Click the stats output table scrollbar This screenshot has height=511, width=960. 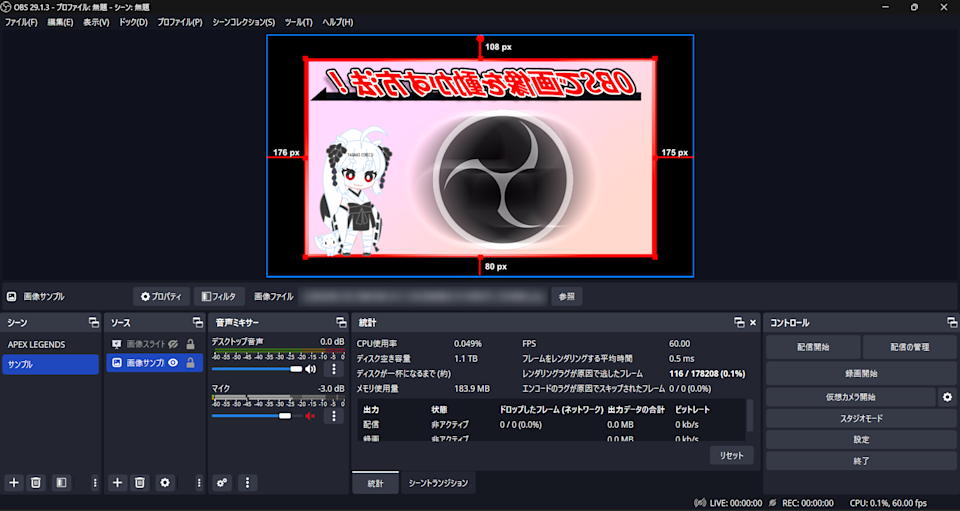coord(749,416)
